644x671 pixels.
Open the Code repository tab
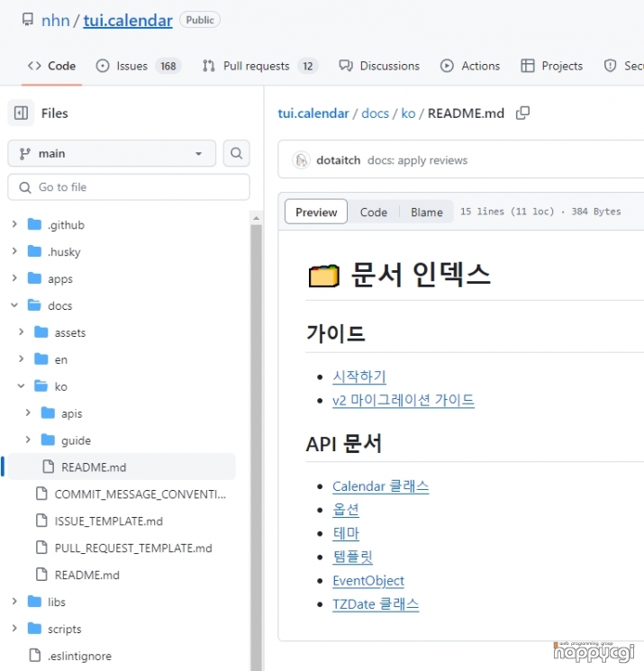pos(51,66)
